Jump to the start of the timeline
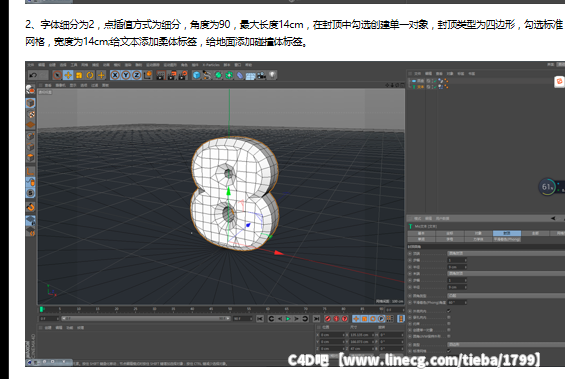The width and height of the screenshot is (574, 379). pyautogui.click(x=260, y=319)
